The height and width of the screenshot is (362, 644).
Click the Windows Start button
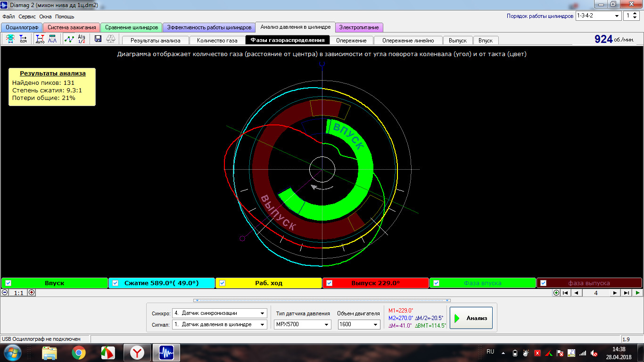[x=12, y=353]
